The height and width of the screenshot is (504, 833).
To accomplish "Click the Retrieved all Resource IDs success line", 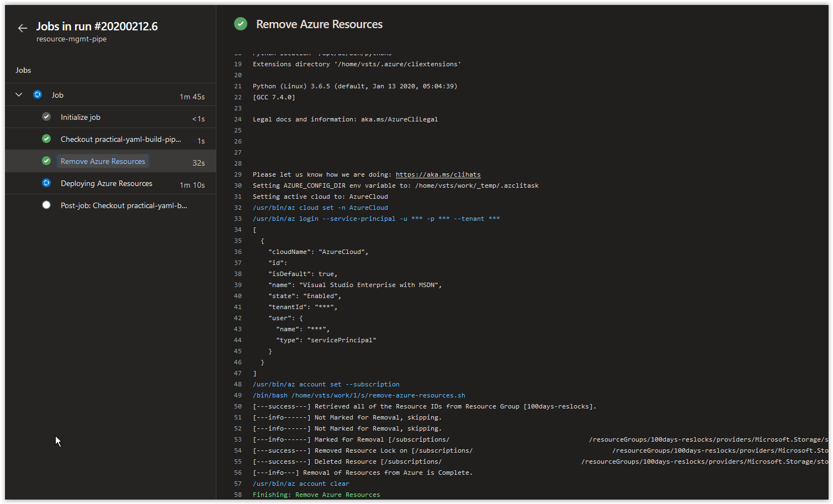I will point(425,406).
